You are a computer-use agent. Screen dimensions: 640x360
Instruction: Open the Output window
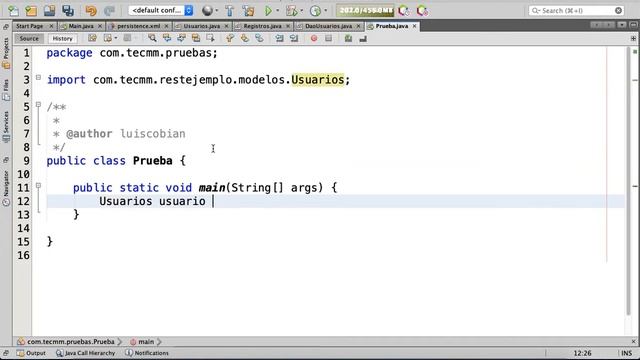(31, 353)
